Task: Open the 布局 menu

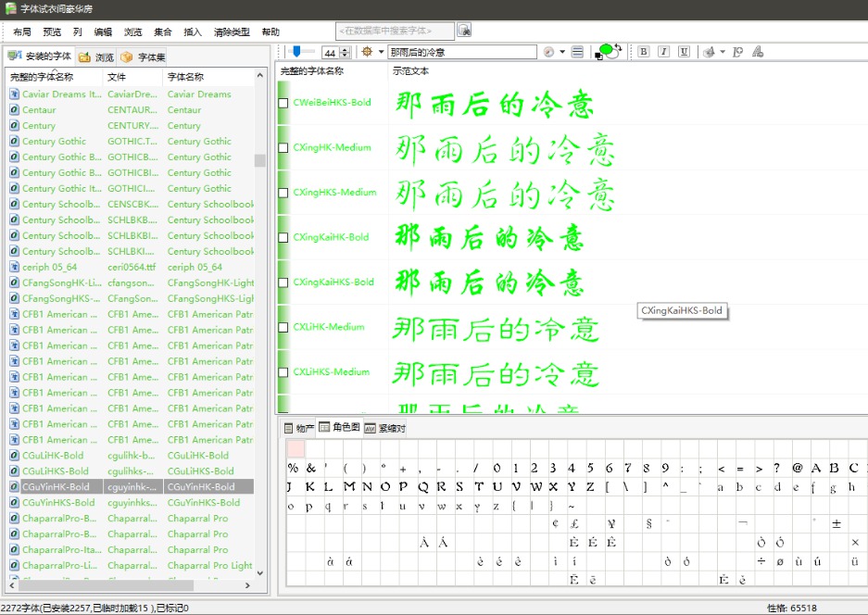Action: point(22,32)
